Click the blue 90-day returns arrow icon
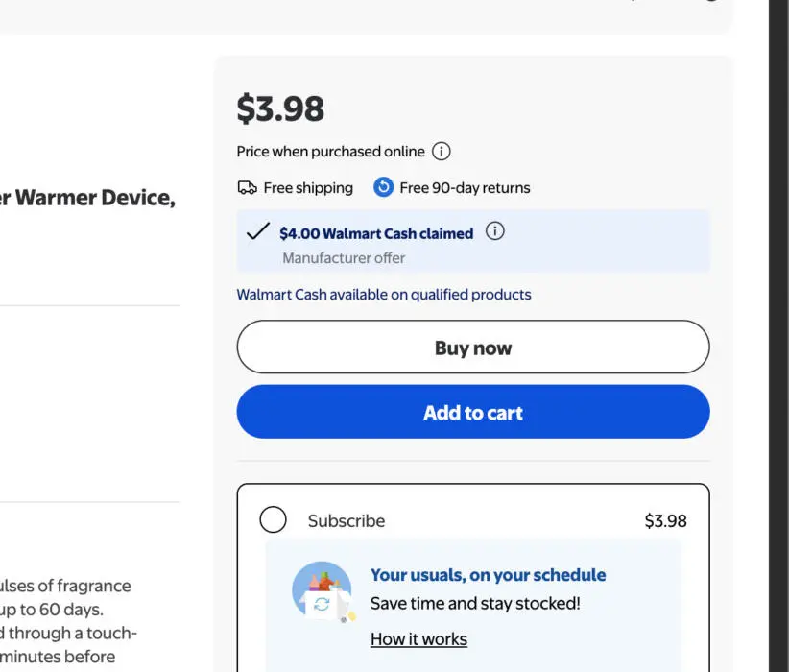Viewport: 789px width, 672px height. [383, 187]
